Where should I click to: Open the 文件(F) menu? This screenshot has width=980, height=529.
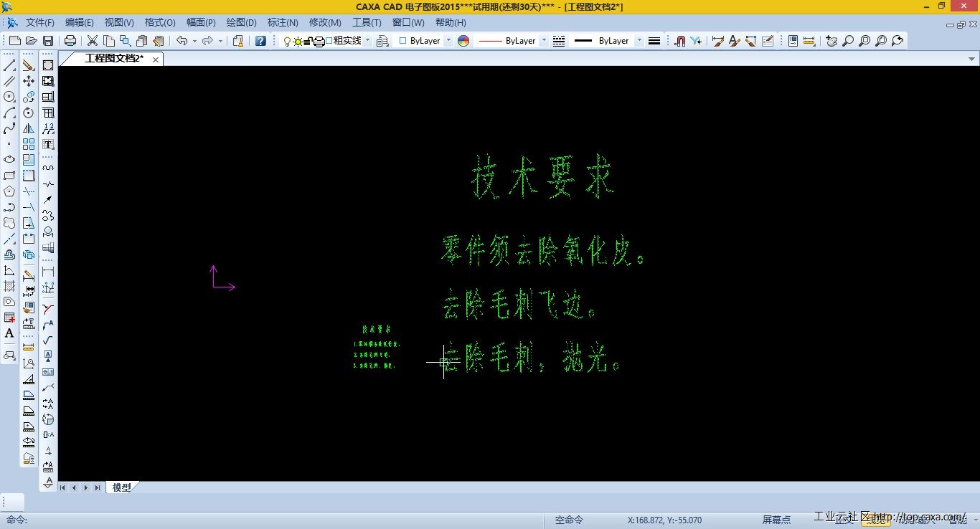(40, 23)
